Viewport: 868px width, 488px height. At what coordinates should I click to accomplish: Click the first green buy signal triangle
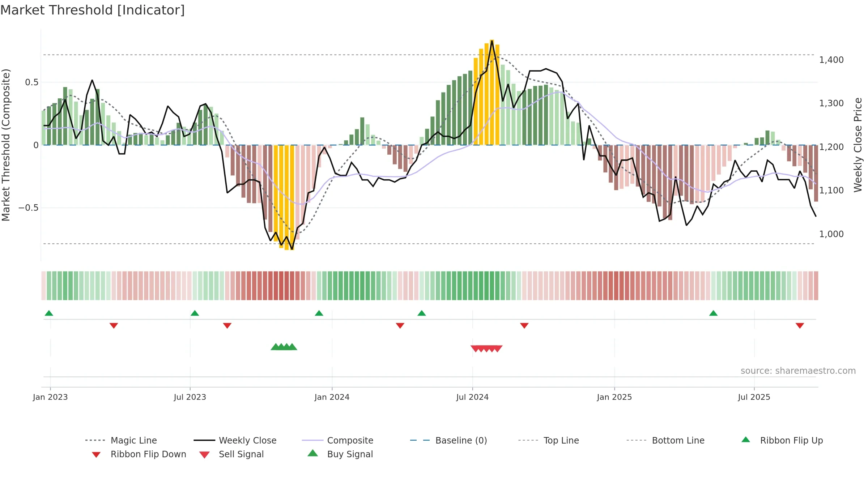click(x=276, y=347)
